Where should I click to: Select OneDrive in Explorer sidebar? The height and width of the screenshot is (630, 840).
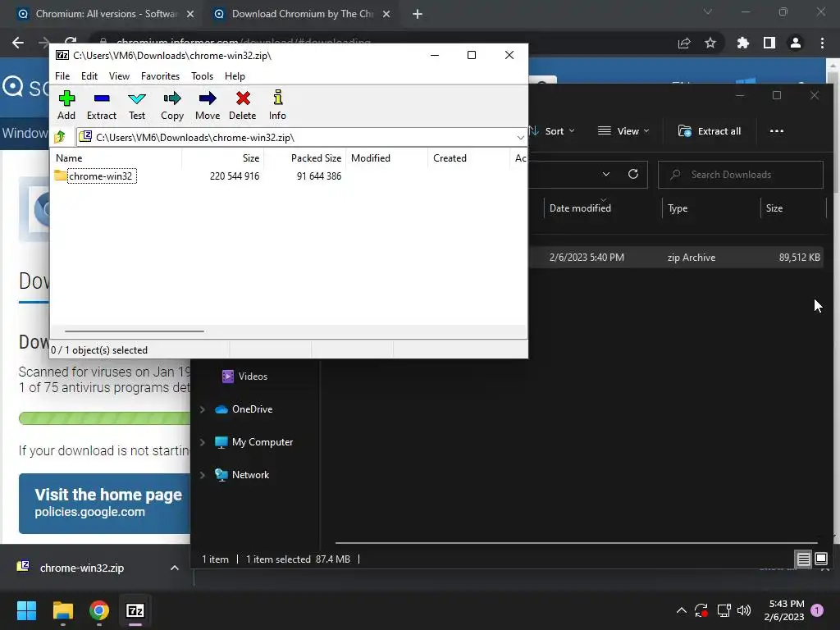(244, 409)
